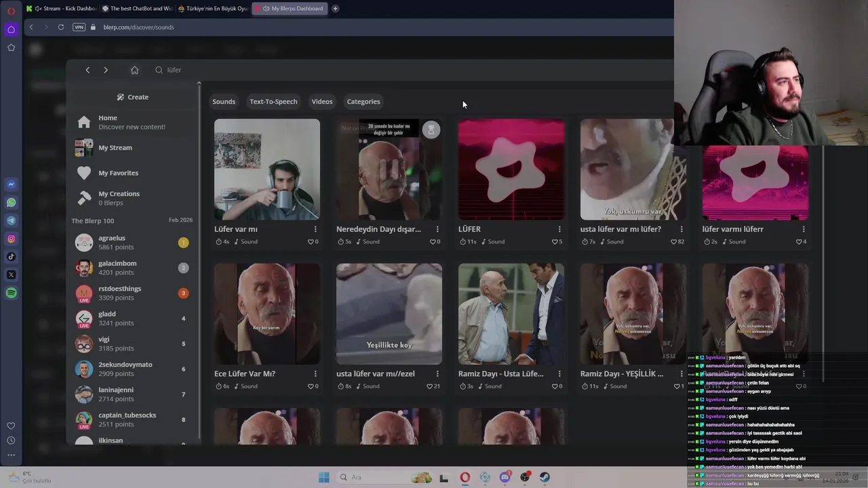
Task: Click the VPN badge in the address bar
Action: click(x=79, y=27)
